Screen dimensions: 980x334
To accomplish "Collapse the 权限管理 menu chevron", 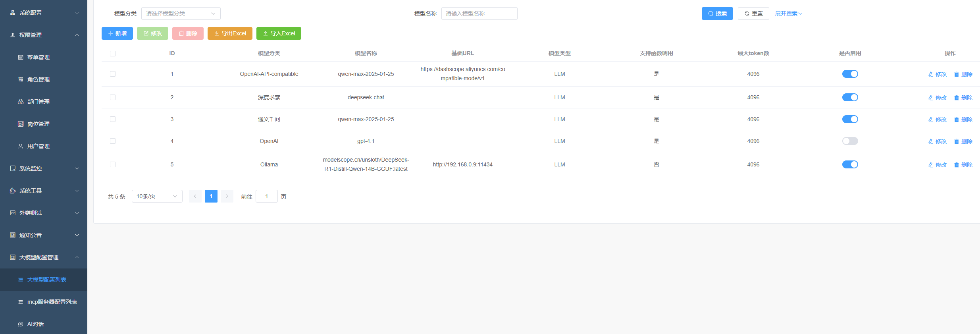I will pyautogui.click(x=77, y=35).
